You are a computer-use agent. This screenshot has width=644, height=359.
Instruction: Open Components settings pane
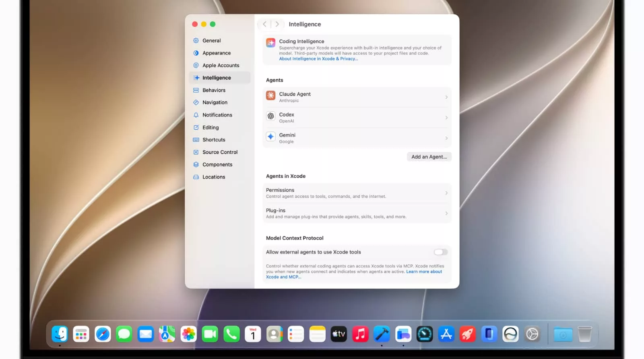[x=219, y=164]
